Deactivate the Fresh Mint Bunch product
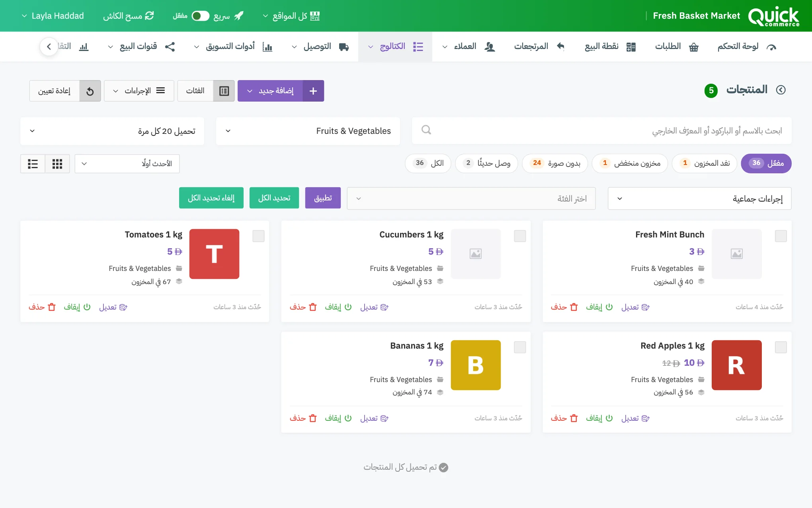This screenshot has width=812, height=508. 599,307
